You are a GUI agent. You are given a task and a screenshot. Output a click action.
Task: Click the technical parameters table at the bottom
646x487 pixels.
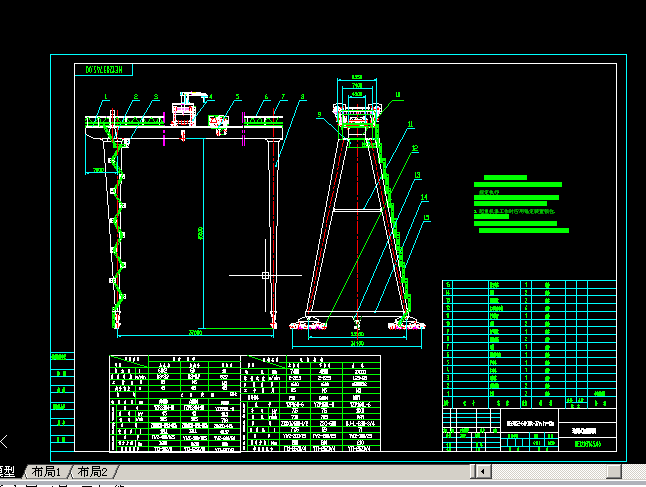click(x=242, y=405)
